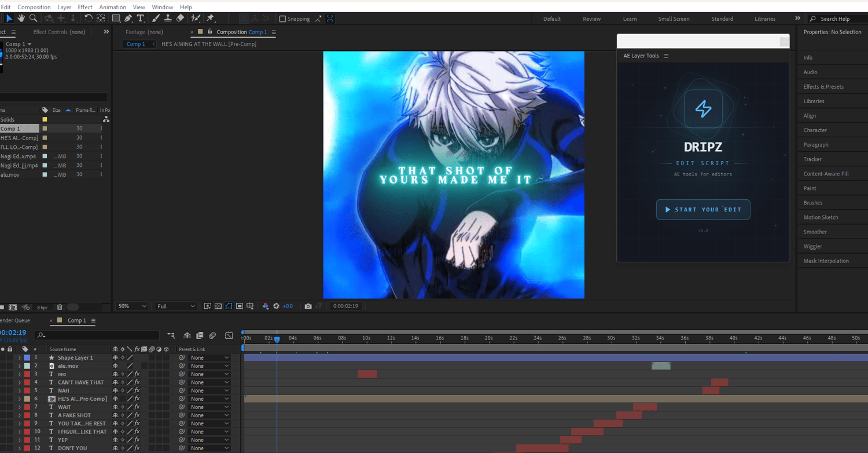
Task: Open the Effect menu
Action: pos(85,7)
